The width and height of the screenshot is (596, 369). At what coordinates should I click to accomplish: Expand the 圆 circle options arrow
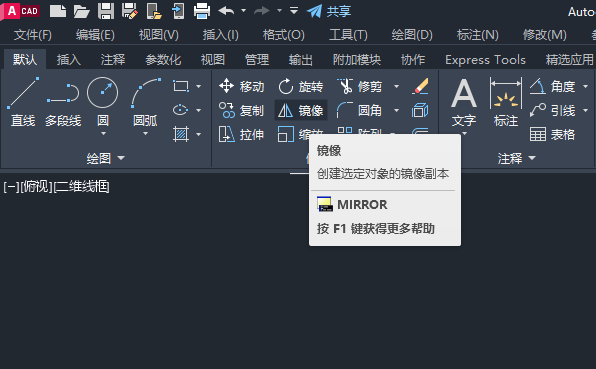tap(103, 134)
